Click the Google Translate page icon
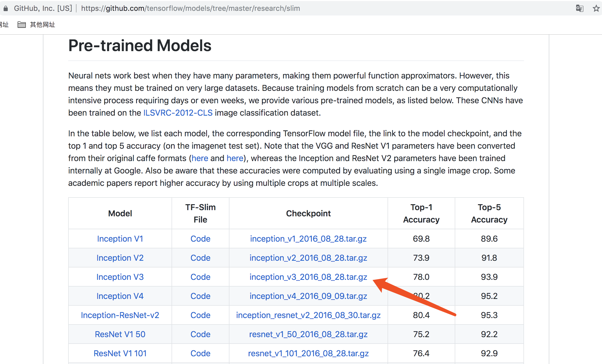The height and width of the screenshot is (364, 602). 580,8
